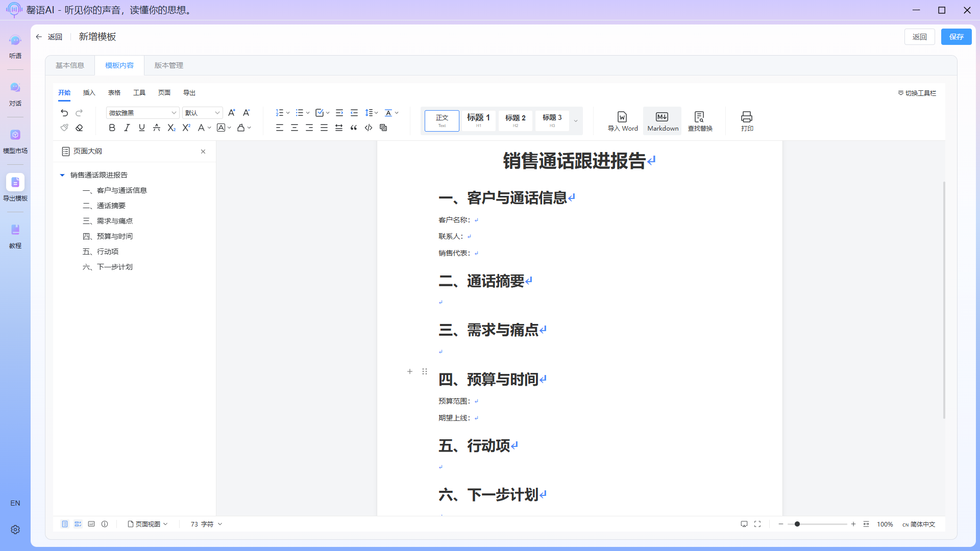Click the redo arrow icon
Screen dimensions: 980x551
(x=79, y=113)
